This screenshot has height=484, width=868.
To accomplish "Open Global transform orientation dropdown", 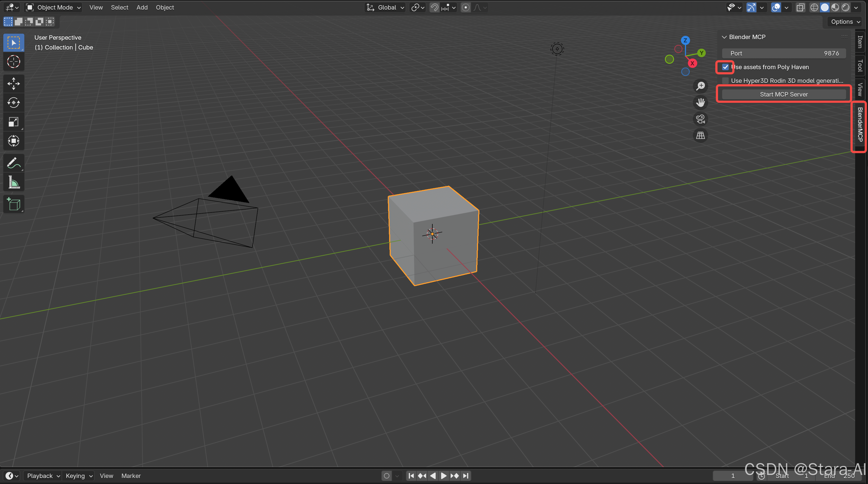I will (x=385, y=7).
